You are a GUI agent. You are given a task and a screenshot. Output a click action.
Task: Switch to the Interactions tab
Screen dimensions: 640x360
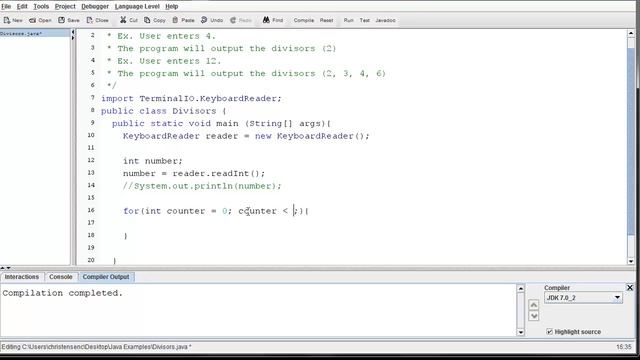(x=22, y=277)
